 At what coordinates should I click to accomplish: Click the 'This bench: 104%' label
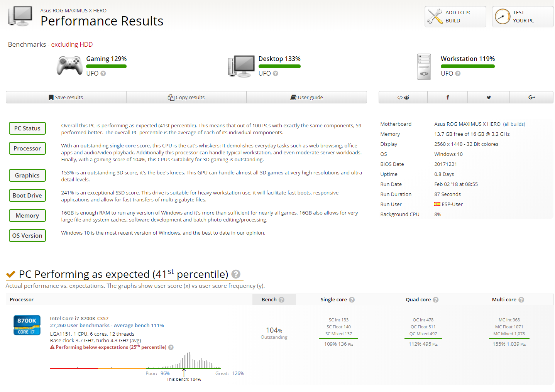click(184, 379)
